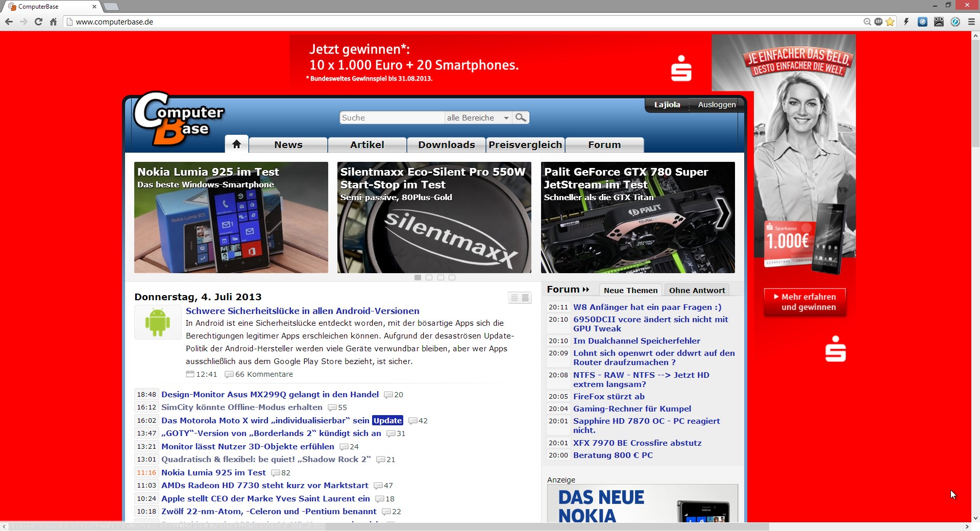Image resolution: width=980 pixels, height=531 pixels.
Task: Click the next arrow on the teaser carousel
Action: [723, 213]
